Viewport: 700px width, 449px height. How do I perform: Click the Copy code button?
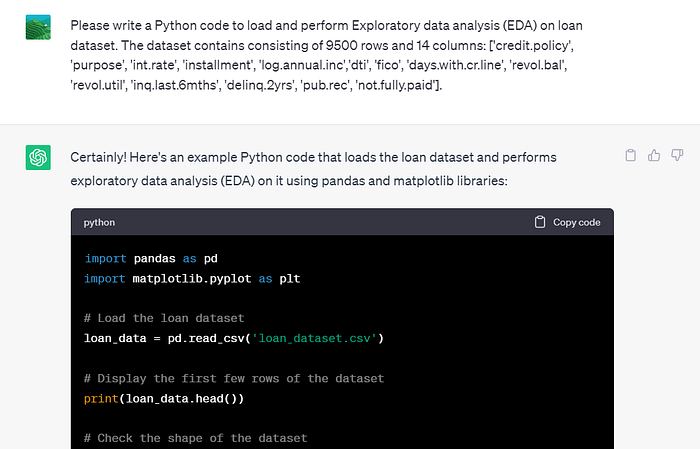click(x=567, y=222)
